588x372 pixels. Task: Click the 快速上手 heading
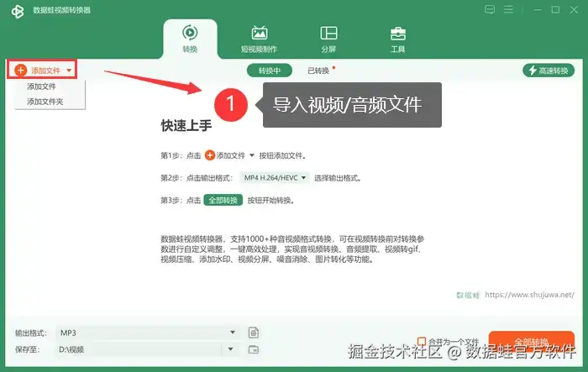[x=186, y=125]
